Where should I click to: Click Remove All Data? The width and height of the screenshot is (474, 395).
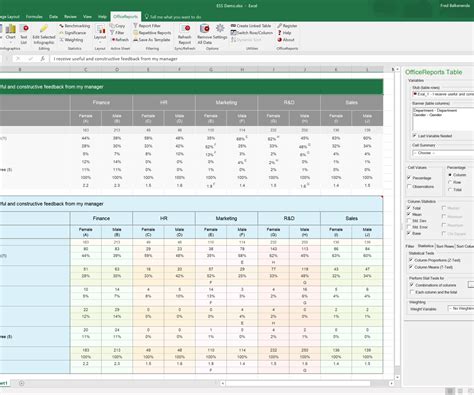[x=204, y=34]
